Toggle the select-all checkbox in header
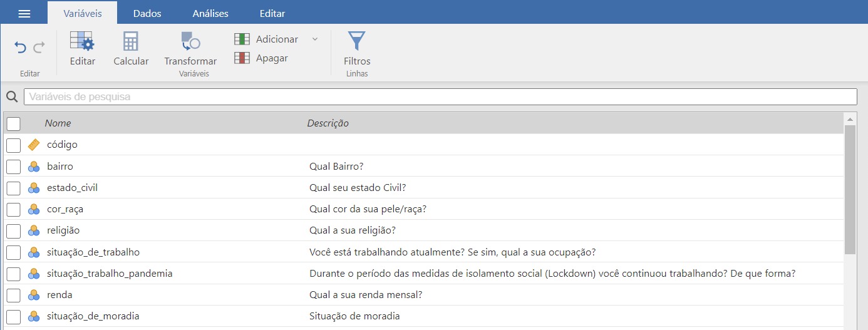 click(x=14, y=123)
